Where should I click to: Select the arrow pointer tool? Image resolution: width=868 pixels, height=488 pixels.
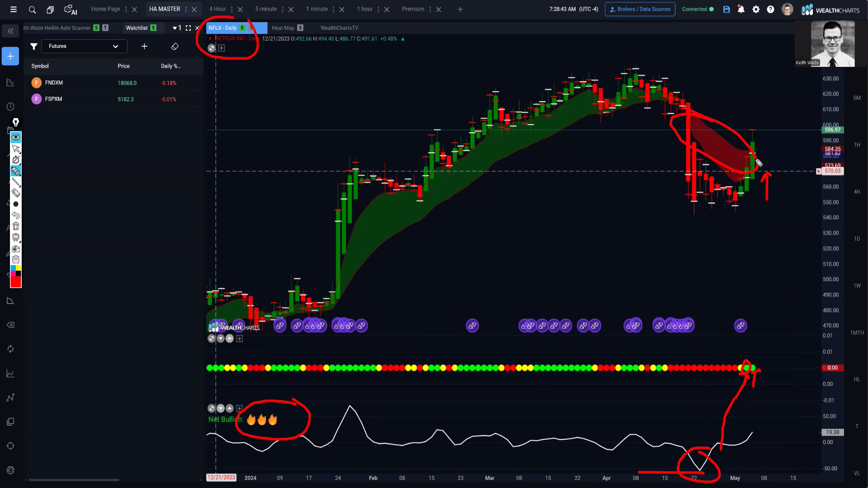click(x=16, y=149)
